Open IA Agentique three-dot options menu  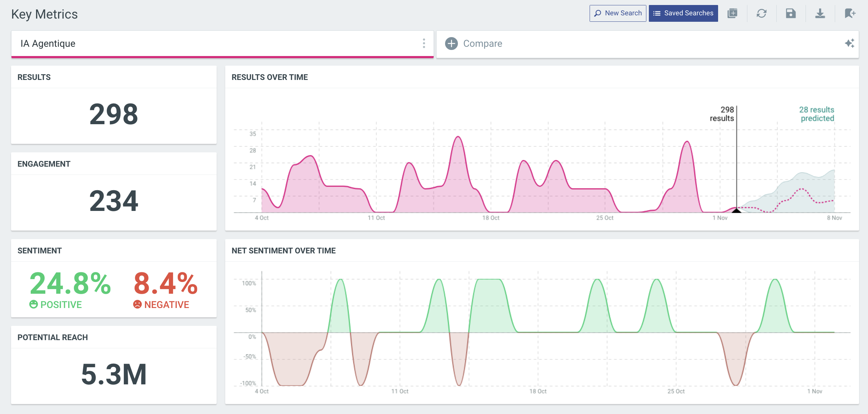point(424,44)
